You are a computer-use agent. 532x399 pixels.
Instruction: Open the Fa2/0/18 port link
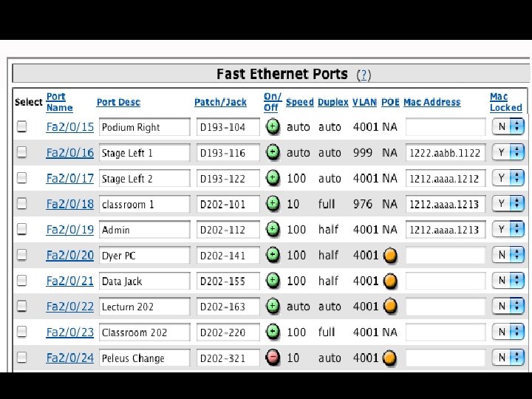(x=70, y=204)
